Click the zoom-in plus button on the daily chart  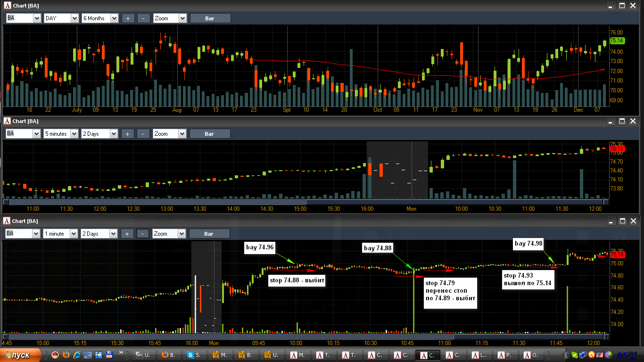point(128,18)
